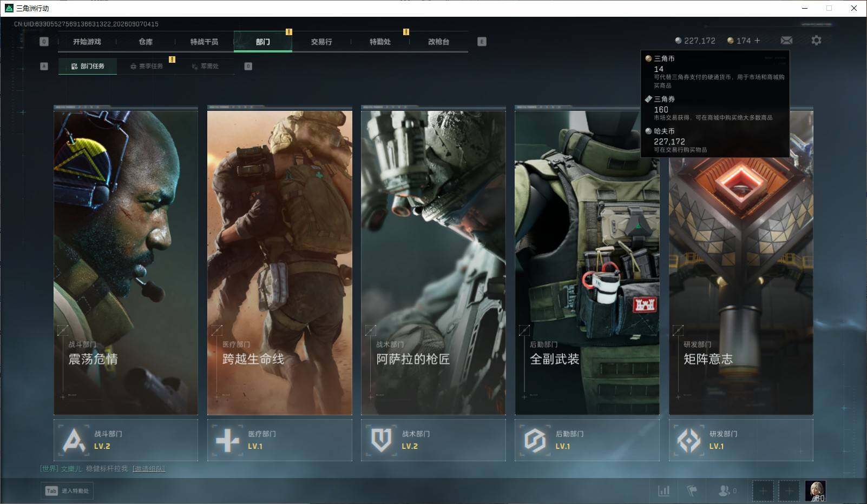Click the Q key hint icon
The width and height of the screenshot is (867, 504).
(x=44, y=42)
